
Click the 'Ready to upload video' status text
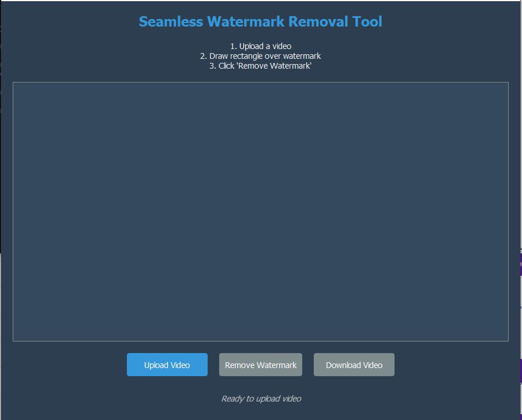261,399
